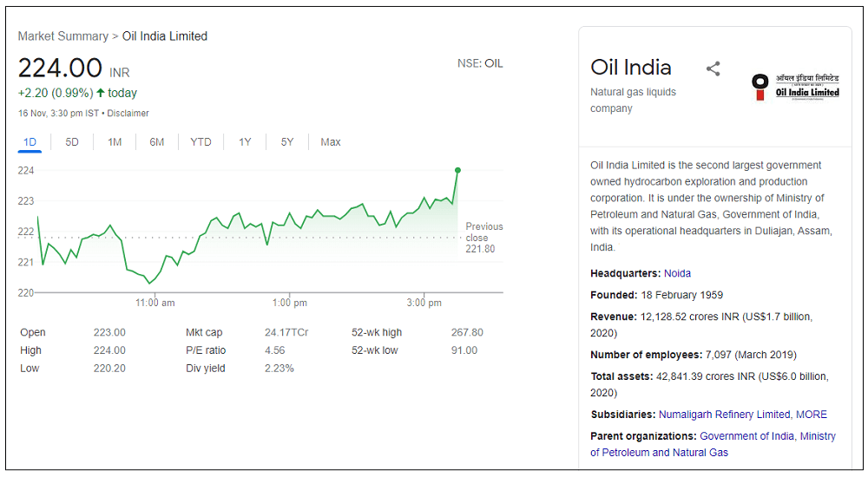
Task: Click the Oil India Limited breadcrumb title
Action: [164, 36]
